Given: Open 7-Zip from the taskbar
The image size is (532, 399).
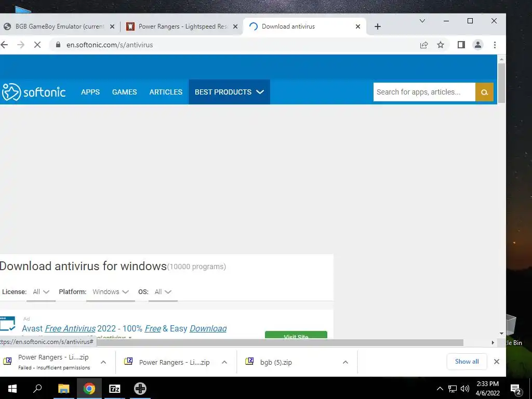Looking at the screenshot, I should point(115,389).
